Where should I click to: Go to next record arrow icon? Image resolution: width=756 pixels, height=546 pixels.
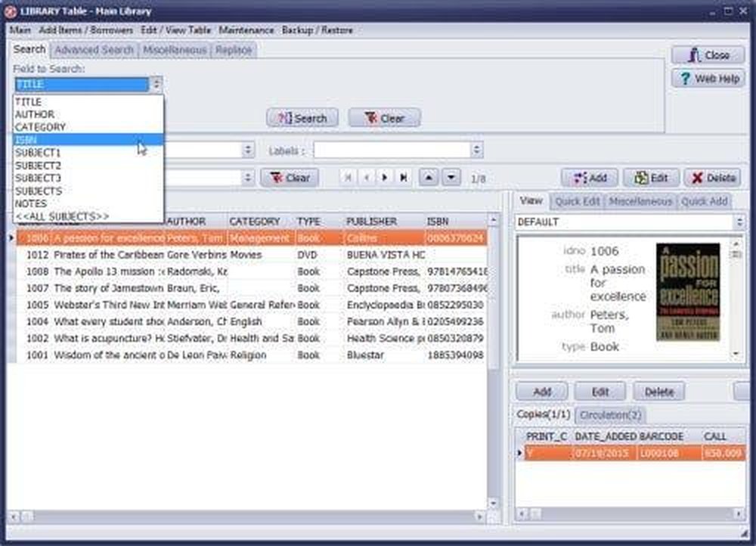[385, 178]
